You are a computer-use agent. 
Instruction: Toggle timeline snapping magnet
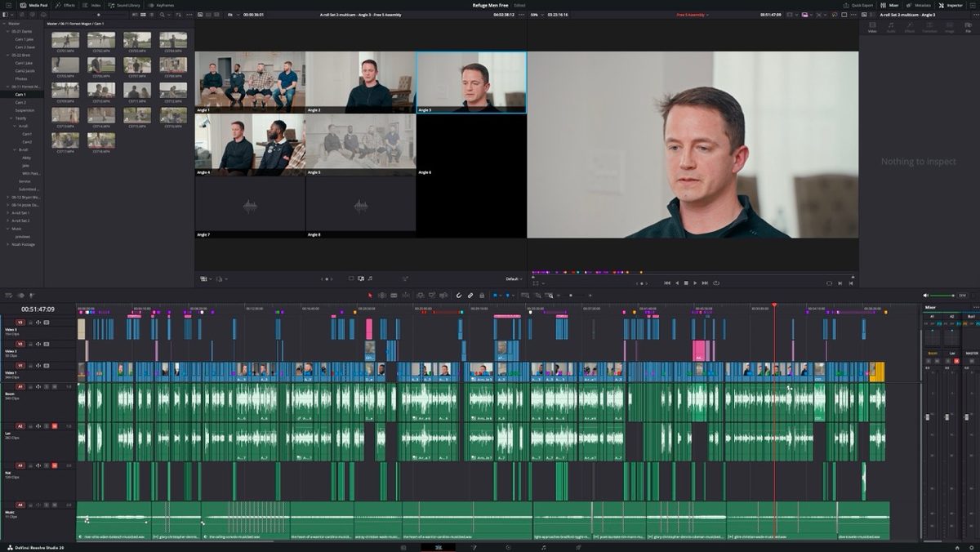point(459,295)
